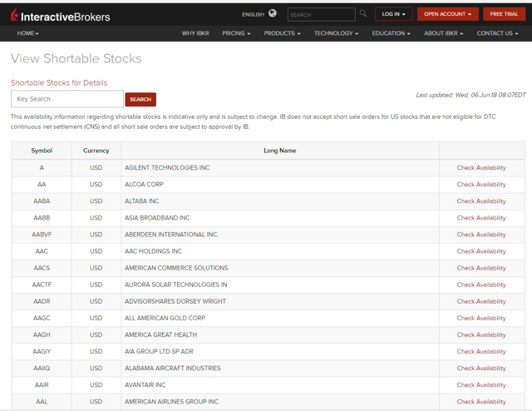Click the Interactive Brokers logo
The height and width of the screenshot is (411, 532).
point(61,15)
